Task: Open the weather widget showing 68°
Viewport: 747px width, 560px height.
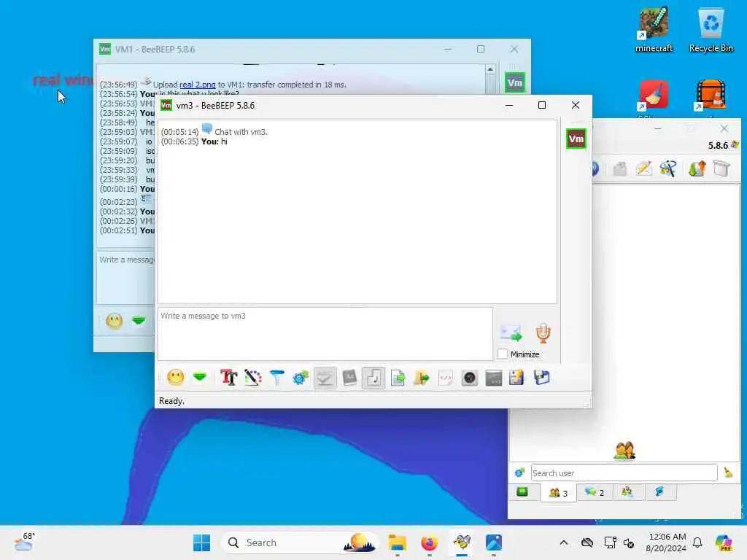Action: point(25,542)
